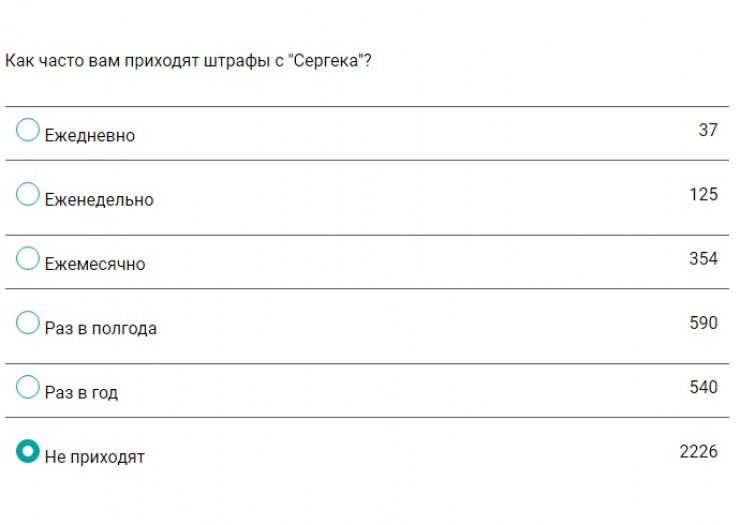Click the "Еженедельно" answer text
Image resolution: width=740 pixels, height=525 pixels.
point(99,200)
